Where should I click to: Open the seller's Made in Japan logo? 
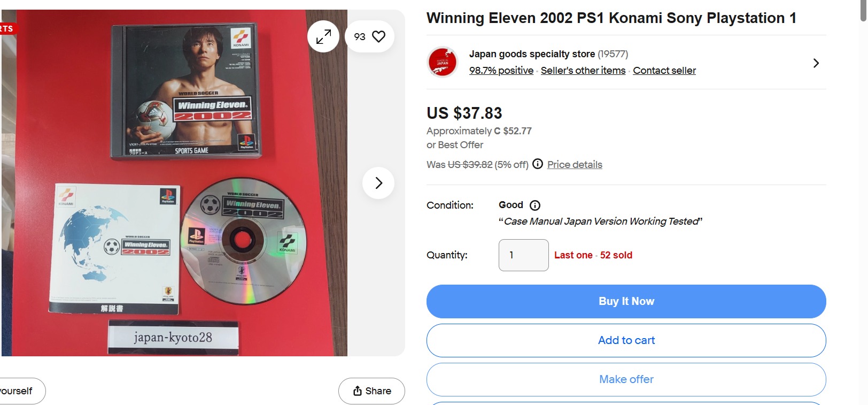(443, 62)
